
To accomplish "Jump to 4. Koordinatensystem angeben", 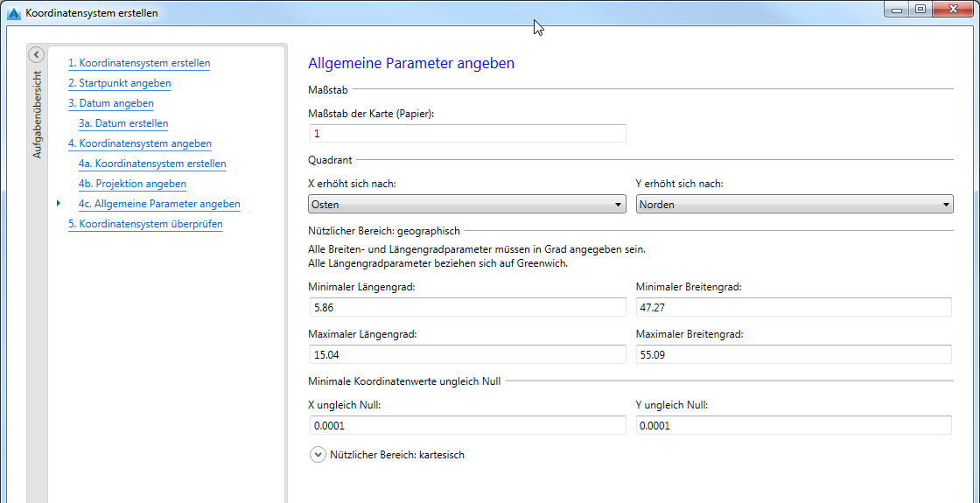I will 139,143.
